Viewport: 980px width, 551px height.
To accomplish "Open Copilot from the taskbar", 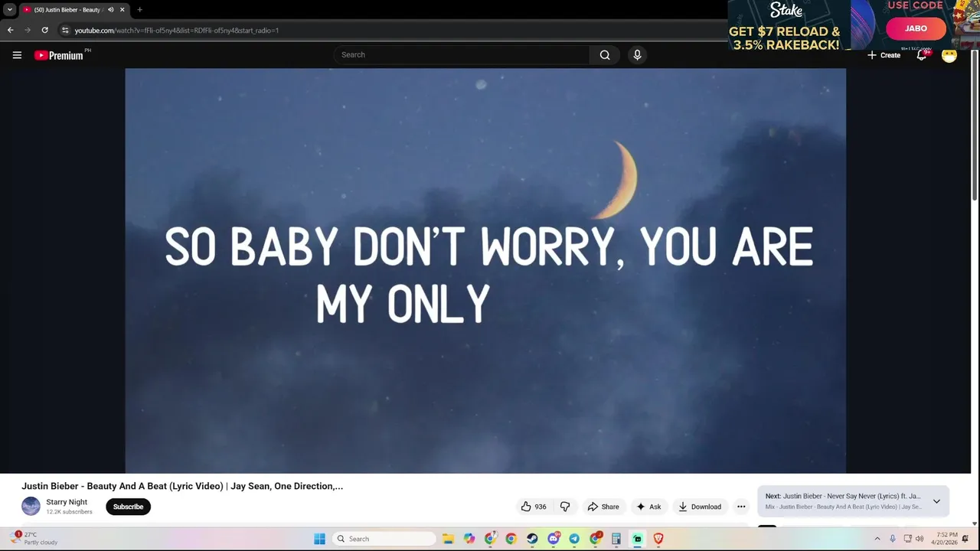I will [x=469, y=539].
